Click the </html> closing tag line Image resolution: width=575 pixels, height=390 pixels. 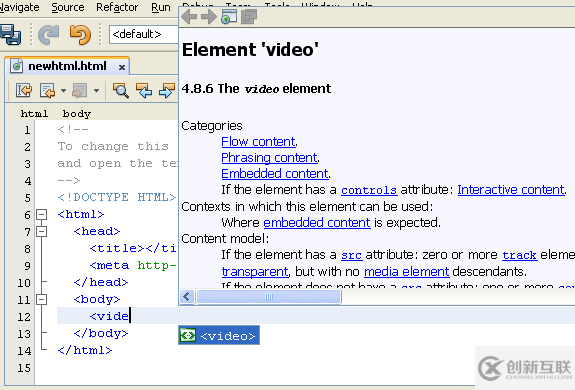coord(85,350)
